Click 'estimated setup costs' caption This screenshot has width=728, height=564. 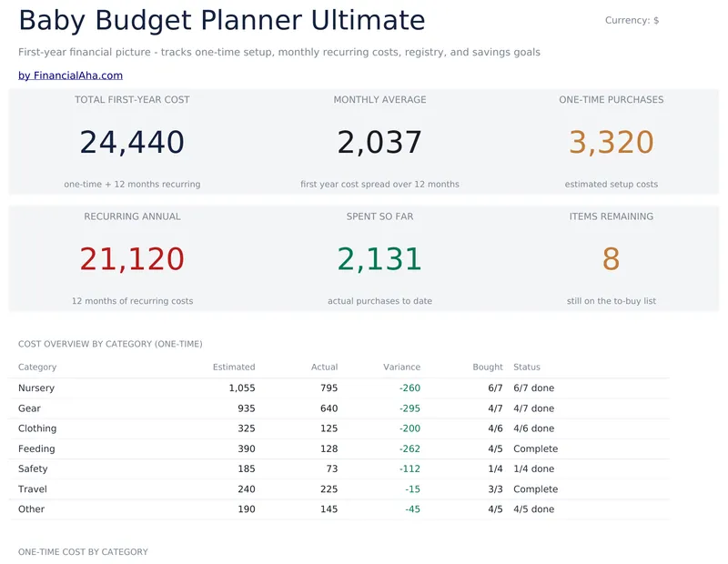612,185
